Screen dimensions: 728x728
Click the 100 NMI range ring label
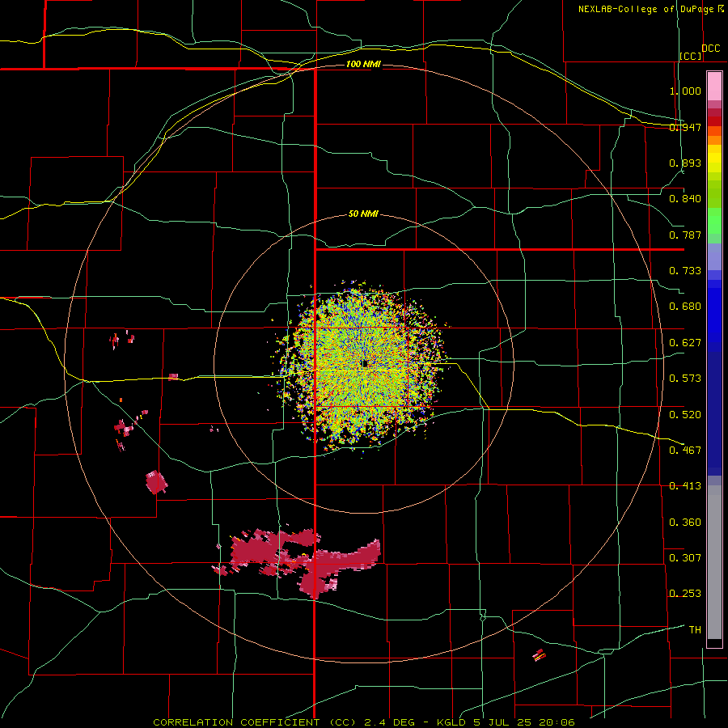click(x=363, y=64)
